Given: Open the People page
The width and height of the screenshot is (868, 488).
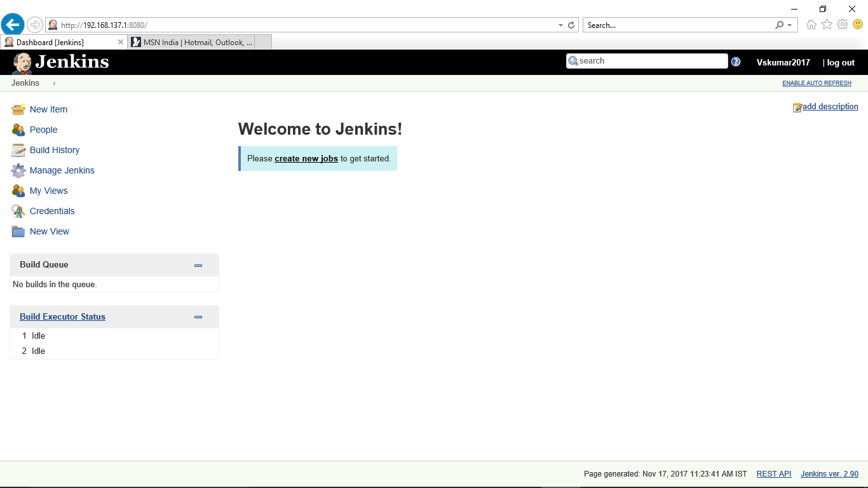Looking at the screenshot, I should pyautogui.click(x=43, y=130).
